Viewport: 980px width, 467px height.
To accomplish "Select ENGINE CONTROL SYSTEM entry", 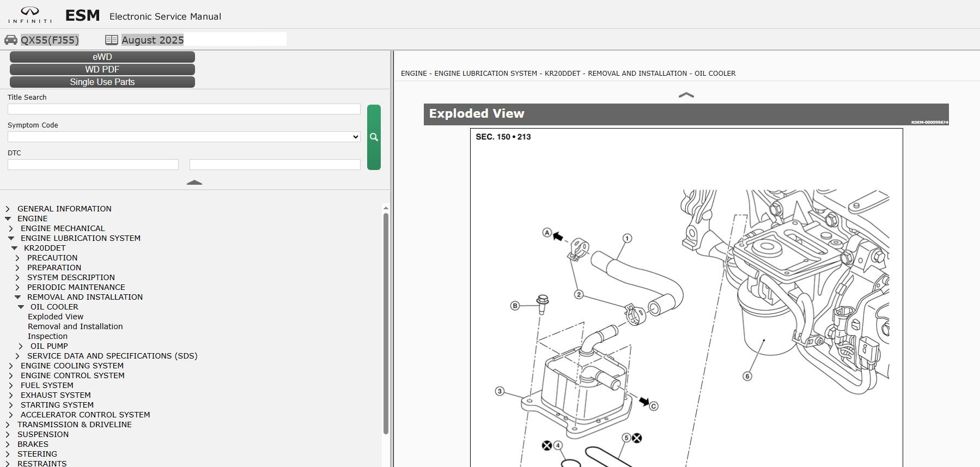I will click(72, 375).
